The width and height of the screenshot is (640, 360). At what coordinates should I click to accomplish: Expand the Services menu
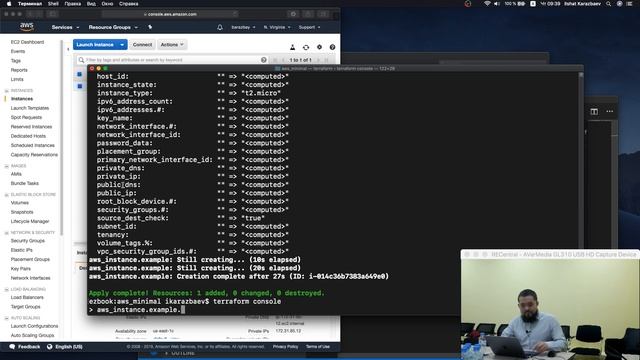(65, 27)
